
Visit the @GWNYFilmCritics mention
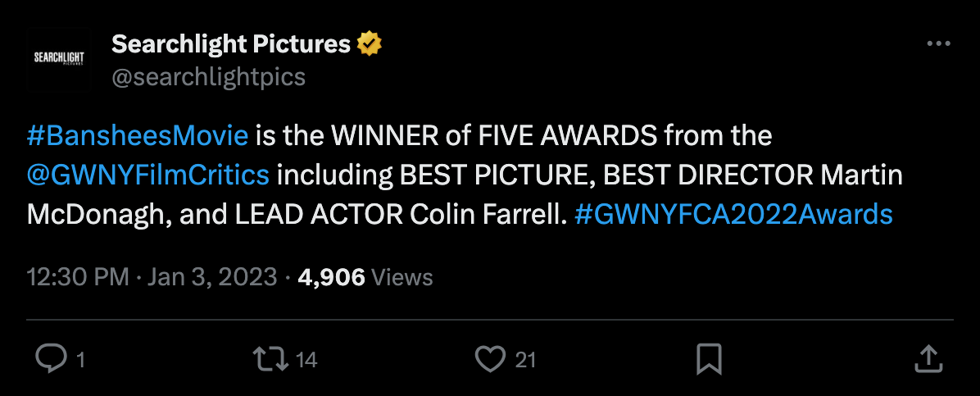tap(148, 174)
